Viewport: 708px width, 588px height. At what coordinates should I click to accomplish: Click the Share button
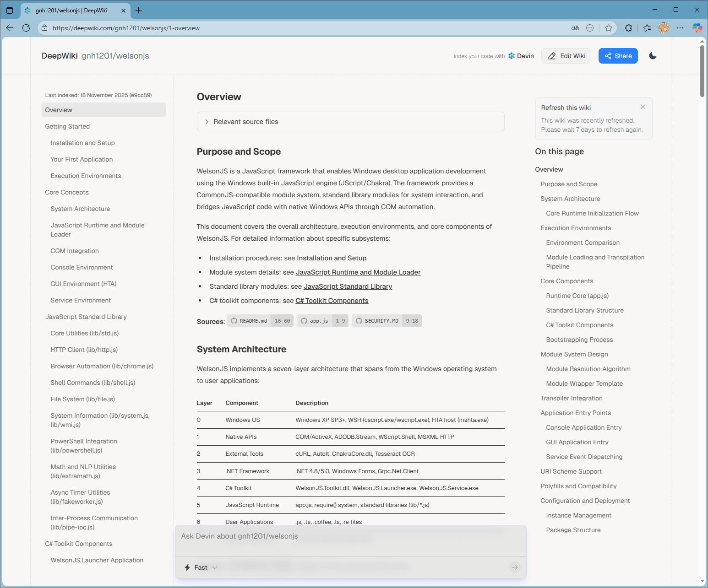[x=618, y=56]
